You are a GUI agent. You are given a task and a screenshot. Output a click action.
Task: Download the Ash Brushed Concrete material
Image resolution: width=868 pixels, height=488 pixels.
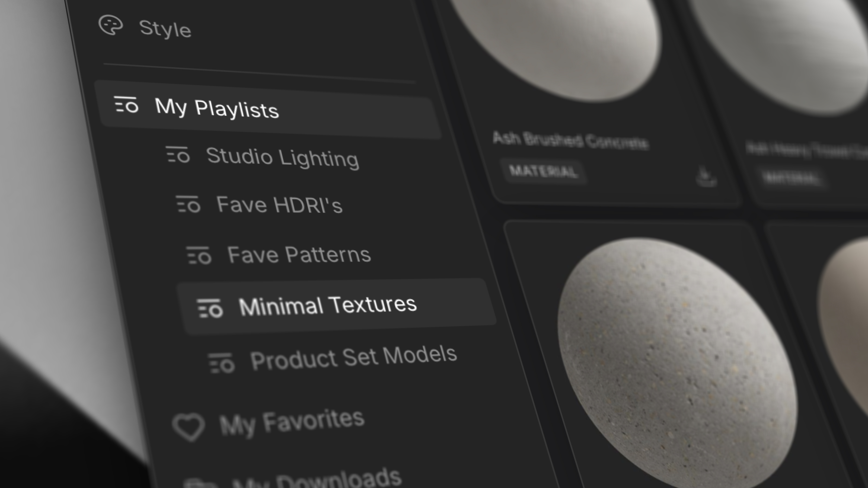pyautogui.click(x=706, y=176)
